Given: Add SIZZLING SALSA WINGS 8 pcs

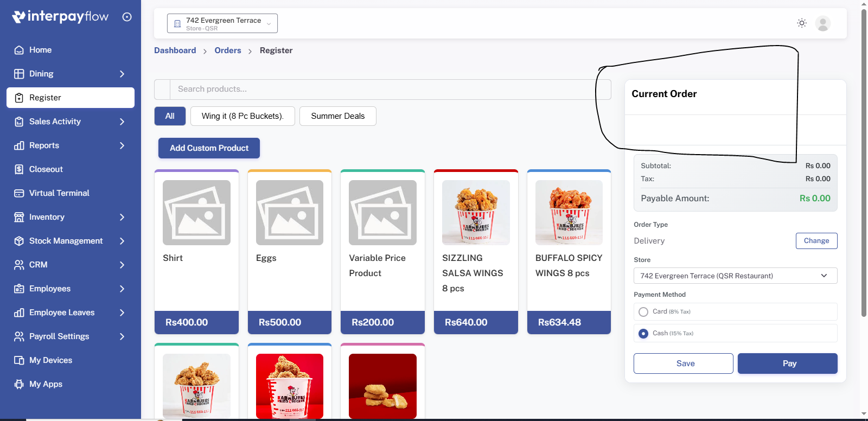Looking at the screenshot, I should (x=476, y=252).
